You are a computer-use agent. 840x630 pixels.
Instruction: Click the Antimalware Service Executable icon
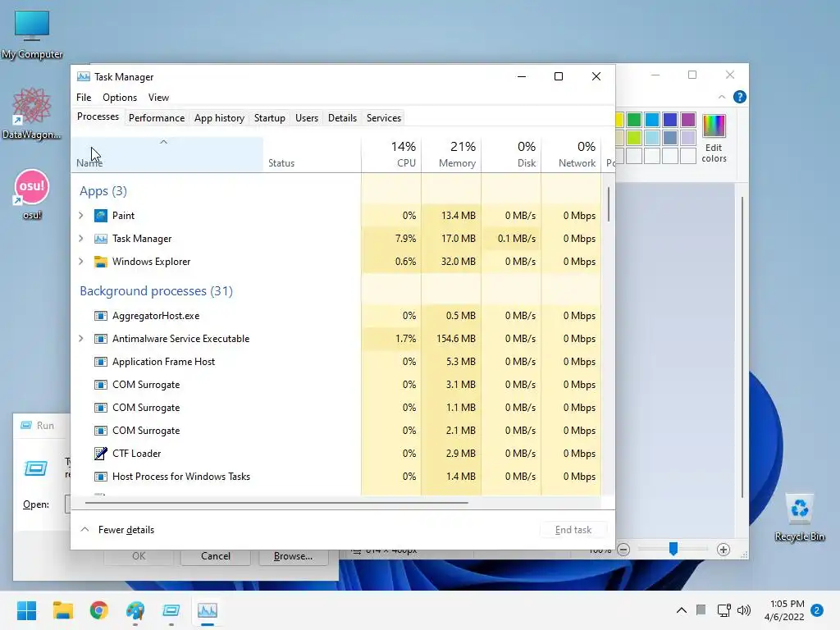click(101, 339)
